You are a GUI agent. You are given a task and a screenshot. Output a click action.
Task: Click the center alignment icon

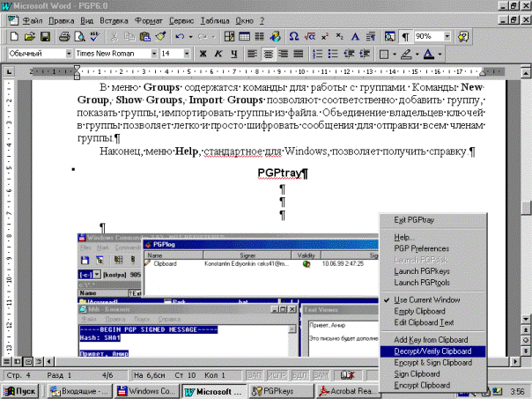[x=270, y=54]
